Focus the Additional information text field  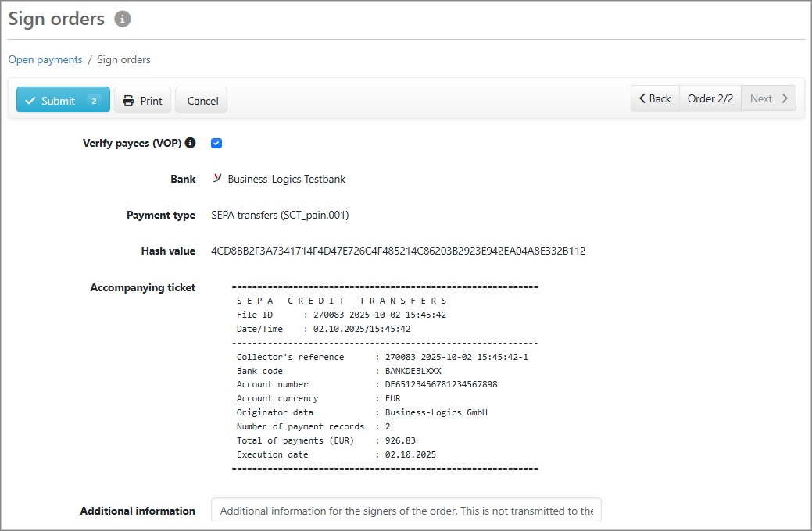coord(406,511)
